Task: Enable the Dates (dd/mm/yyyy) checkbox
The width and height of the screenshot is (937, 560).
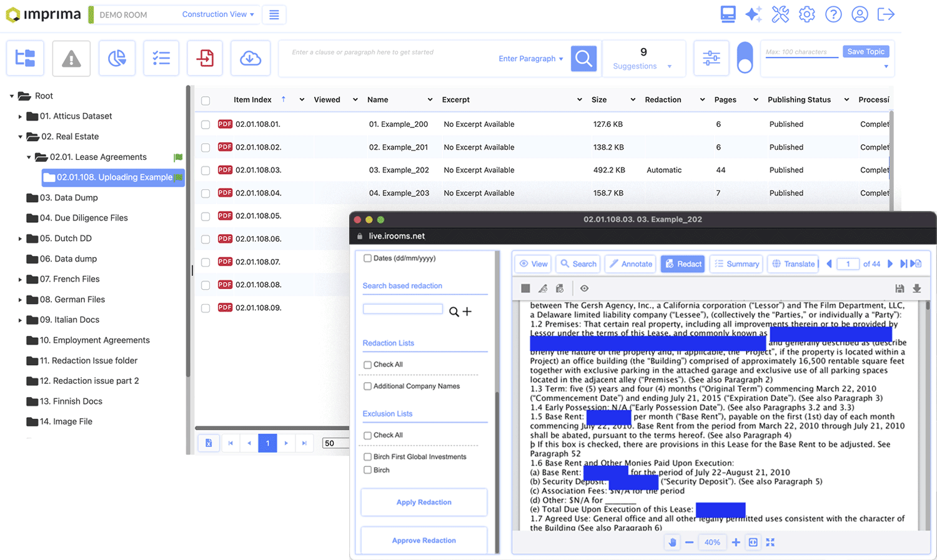Action: (x=367, y=257)
